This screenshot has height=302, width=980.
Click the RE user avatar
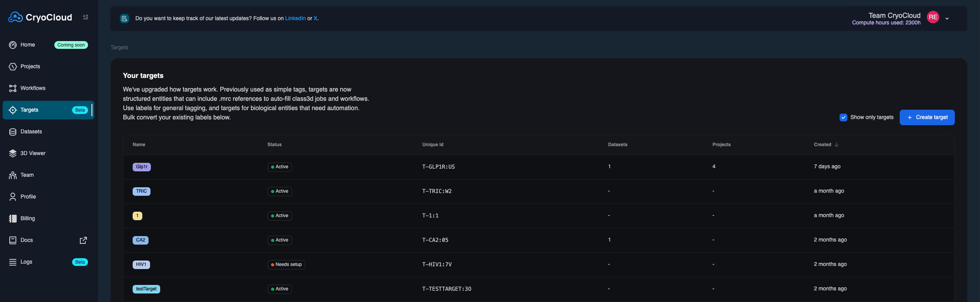[x=933, y=17]
